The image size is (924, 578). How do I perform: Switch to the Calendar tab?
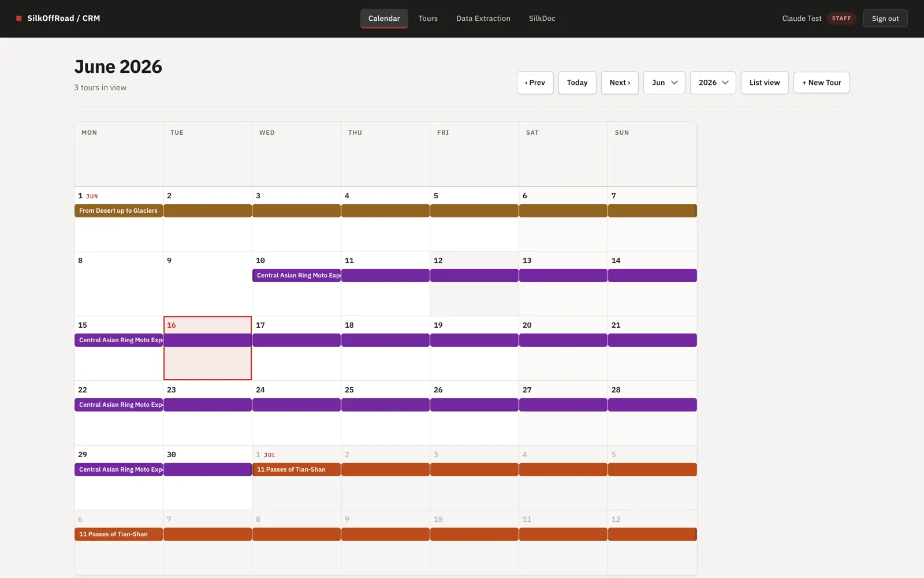pyautogui.click(x=384, y=18)
